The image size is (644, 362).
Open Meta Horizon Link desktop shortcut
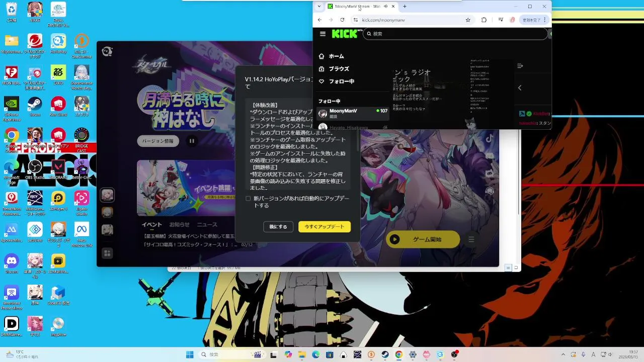(x=82, y=235)
